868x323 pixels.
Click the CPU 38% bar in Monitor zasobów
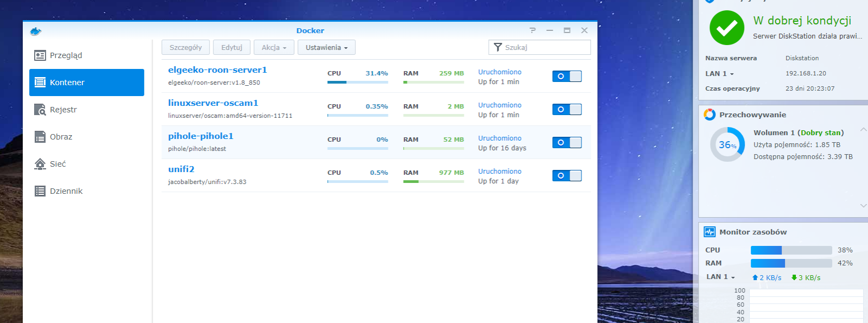click(791, 250)
